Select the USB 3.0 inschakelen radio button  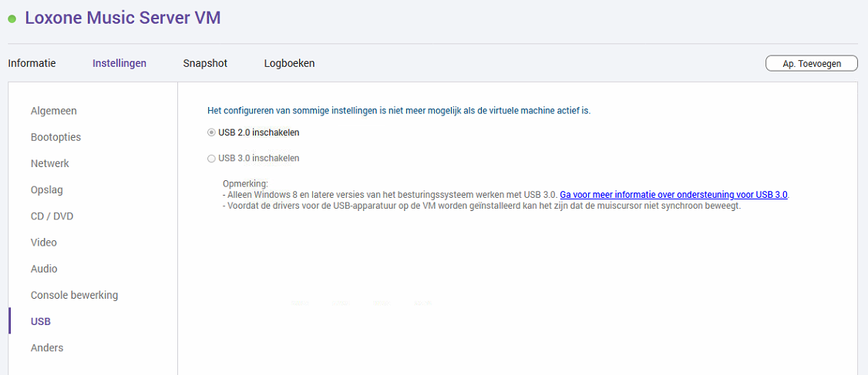pos(211,158)
